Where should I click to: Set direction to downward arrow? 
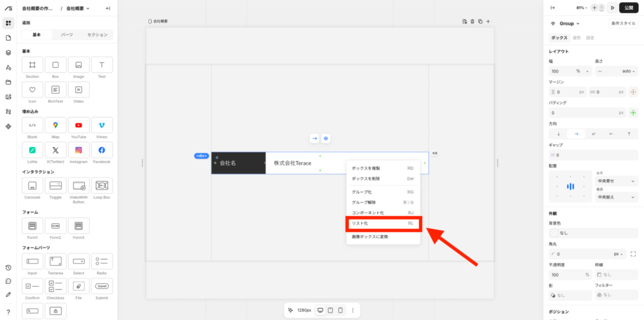point(558,134)
